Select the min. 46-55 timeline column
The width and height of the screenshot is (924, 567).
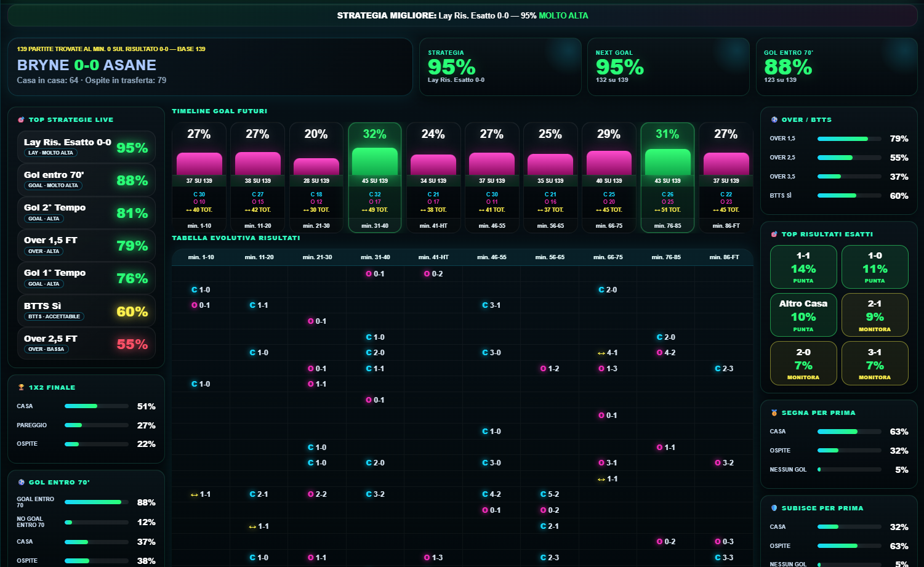(492, 177)
